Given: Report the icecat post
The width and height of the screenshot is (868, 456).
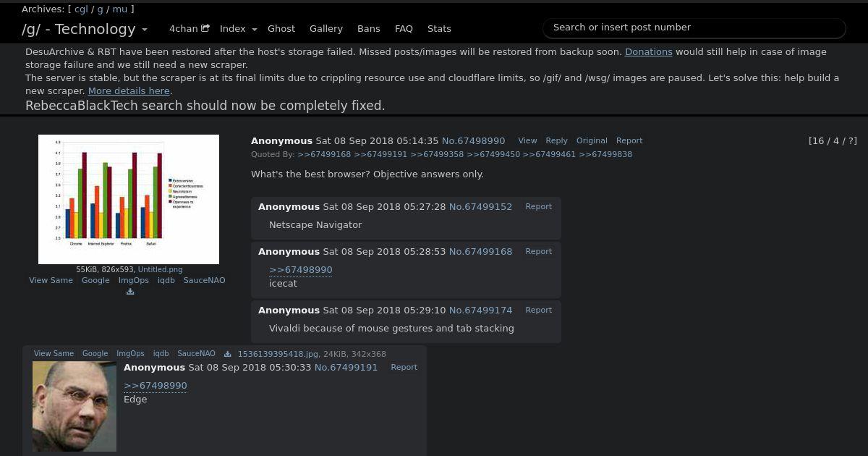Looking at the screenshot, I should point(538,252).
